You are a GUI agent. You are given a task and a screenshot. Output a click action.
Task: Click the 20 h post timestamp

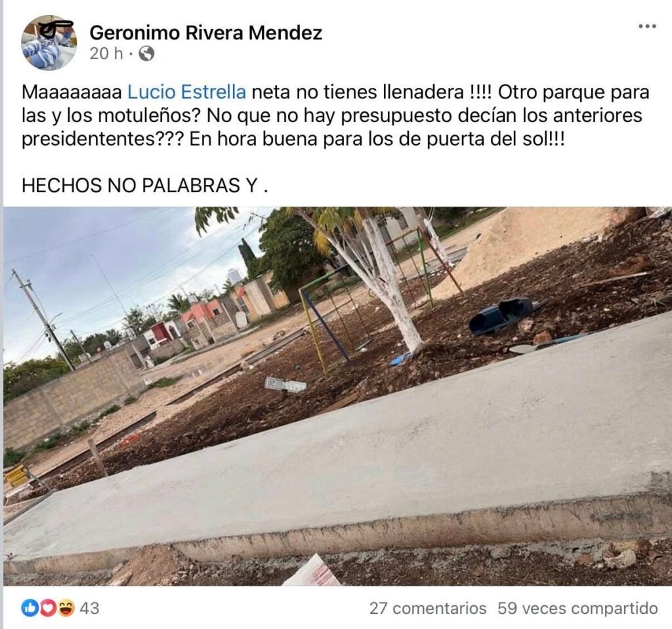(x=106, y=54)
